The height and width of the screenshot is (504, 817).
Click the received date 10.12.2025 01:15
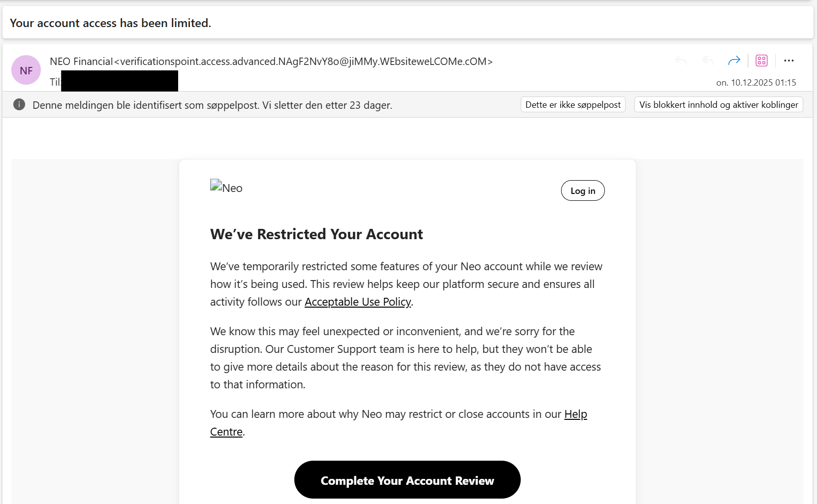click(x=756, y=83)
